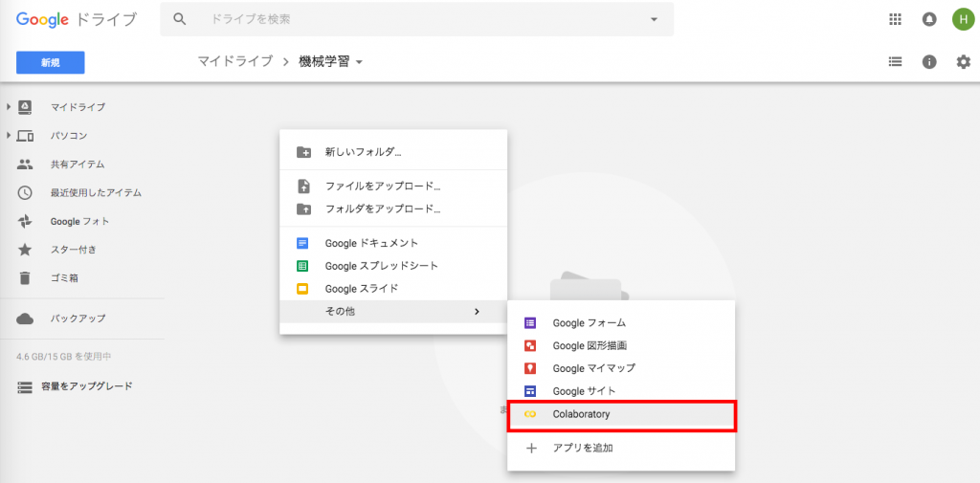Open the Google apps grid icon
980x483 pixels.
point(895,19)
